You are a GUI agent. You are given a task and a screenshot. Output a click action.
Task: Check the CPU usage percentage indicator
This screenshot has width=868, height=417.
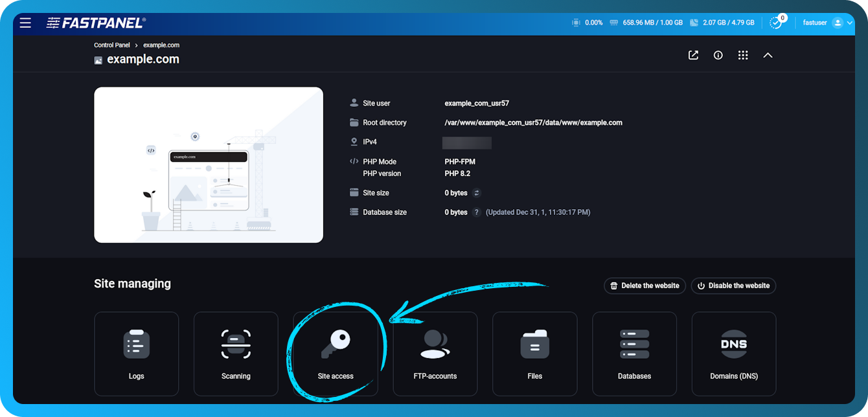588,22
